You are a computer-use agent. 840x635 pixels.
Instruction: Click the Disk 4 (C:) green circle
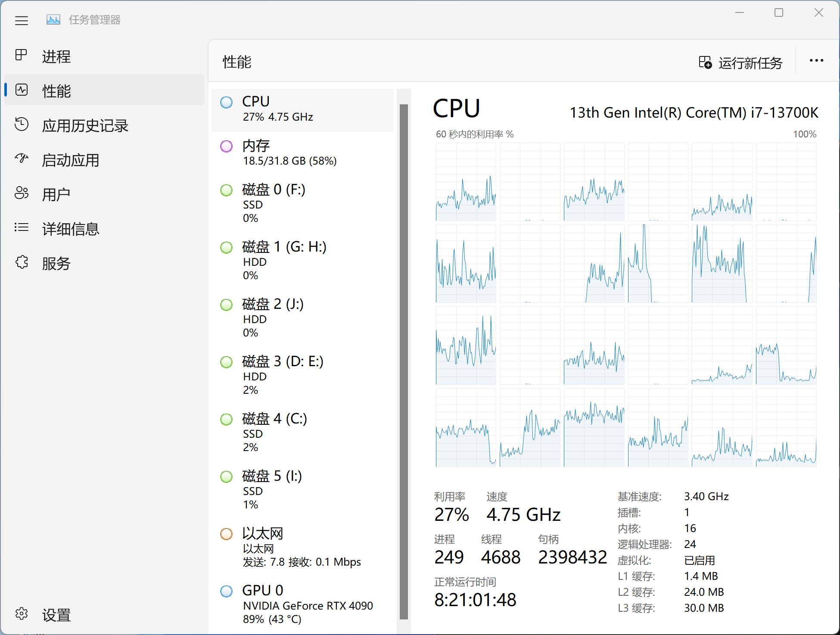pos(226,420)
